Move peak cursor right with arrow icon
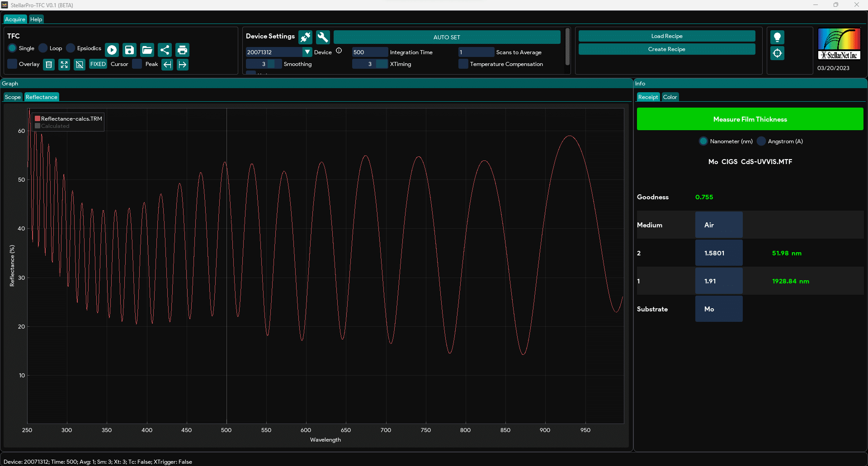868x466 pixels. [x=183, y=65]
